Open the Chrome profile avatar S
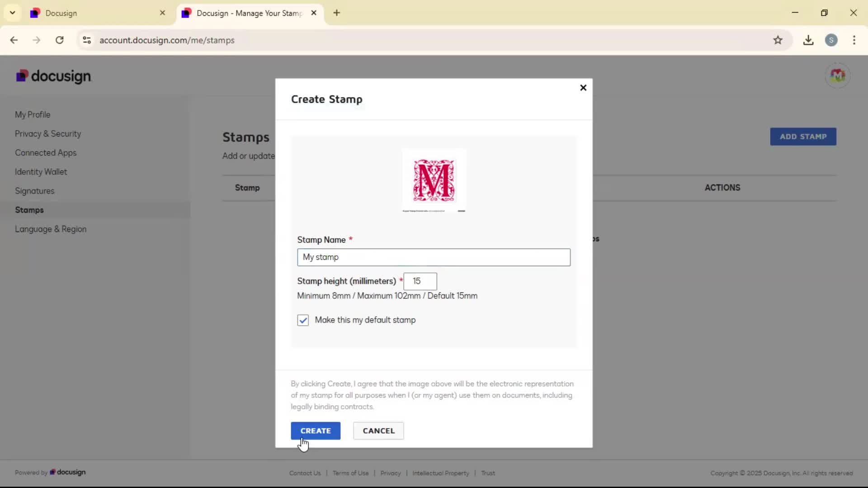Viewport: 868px width, 488px height. (x=831, y=40)
